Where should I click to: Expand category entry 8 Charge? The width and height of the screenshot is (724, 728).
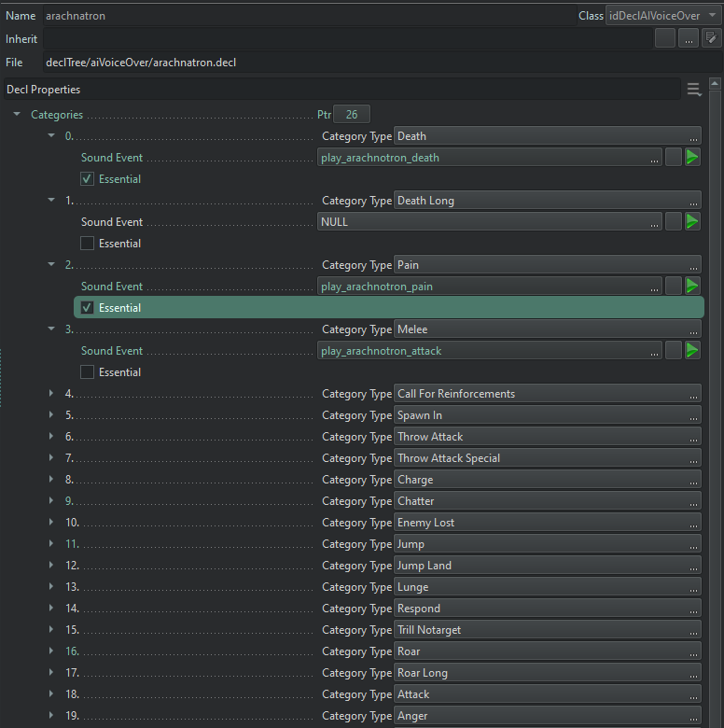(51, 479)
